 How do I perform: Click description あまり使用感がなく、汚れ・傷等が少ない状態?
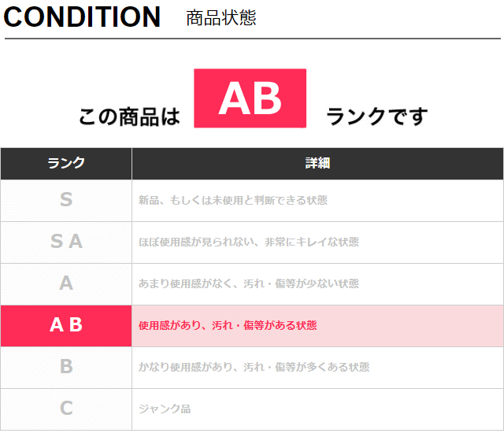[x=248, y=283]
